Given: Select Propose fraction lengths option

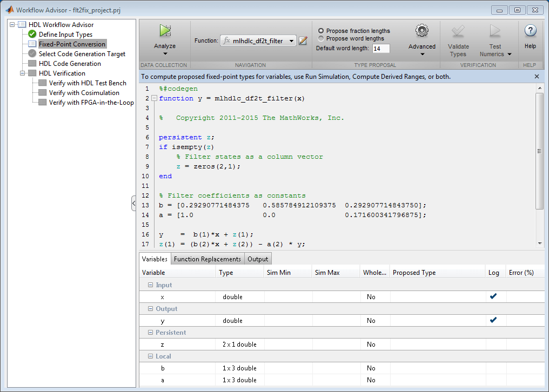Looking at the screenshot, I should [321, 31].
